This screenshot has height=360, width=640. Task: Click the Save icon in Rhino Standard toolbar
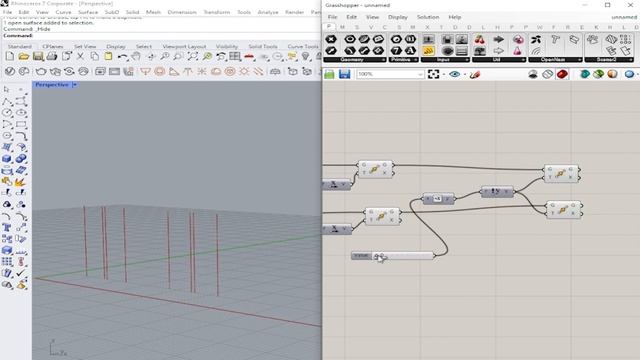coord(38,56)
